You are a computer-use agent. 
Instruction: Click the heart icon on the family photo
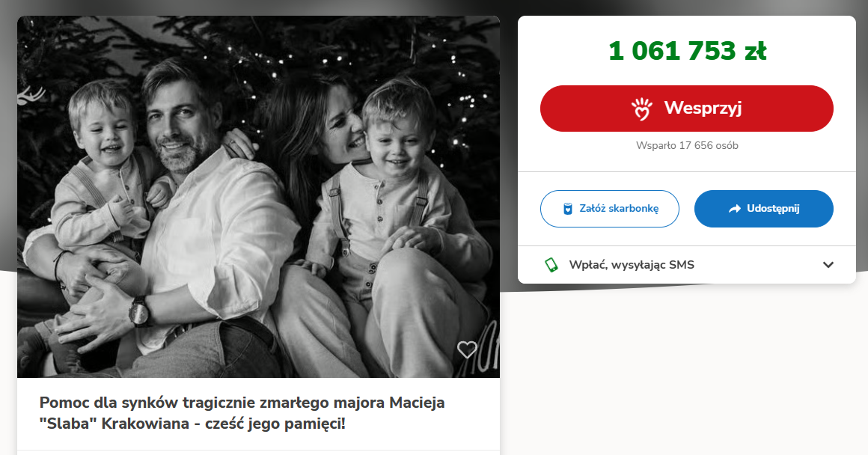467,349
